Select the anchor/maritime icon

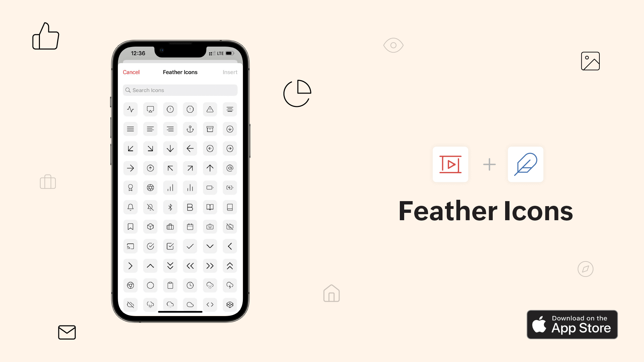(190, 129)
